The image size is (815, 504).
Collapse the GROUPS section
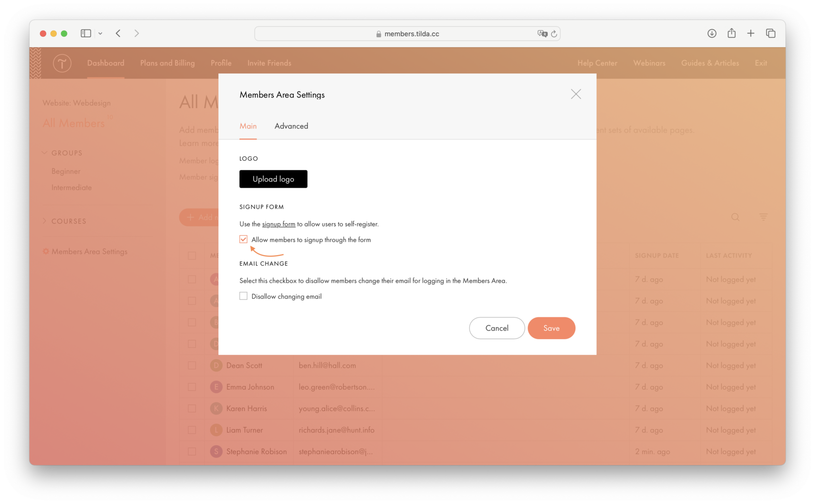point(44,152)
